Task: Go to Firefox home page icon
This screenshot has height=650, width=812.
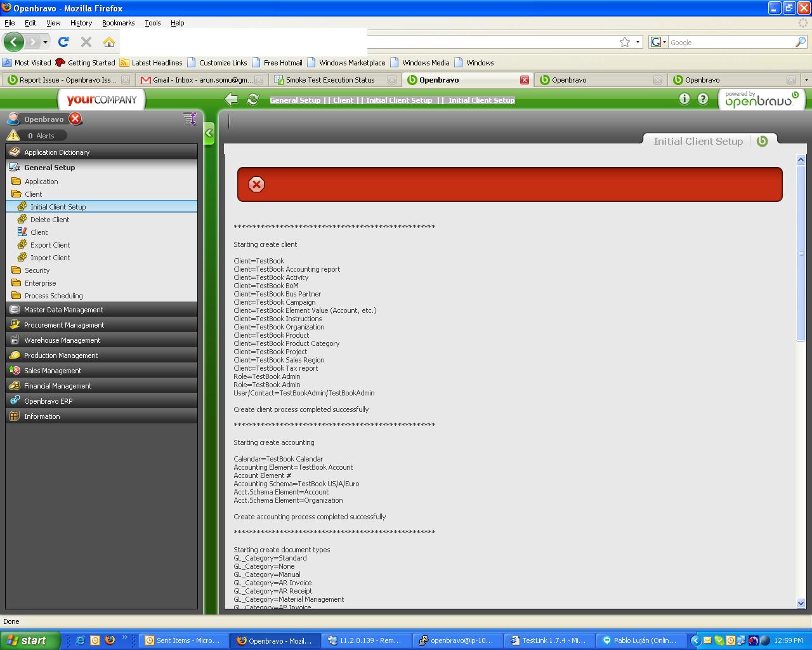Action: tap(109, 42)
